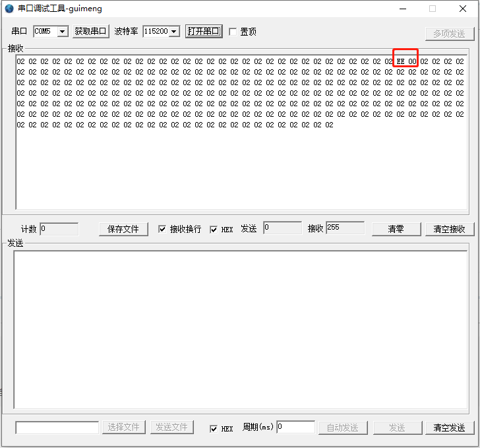Click the file path input box

pos(57,428)
